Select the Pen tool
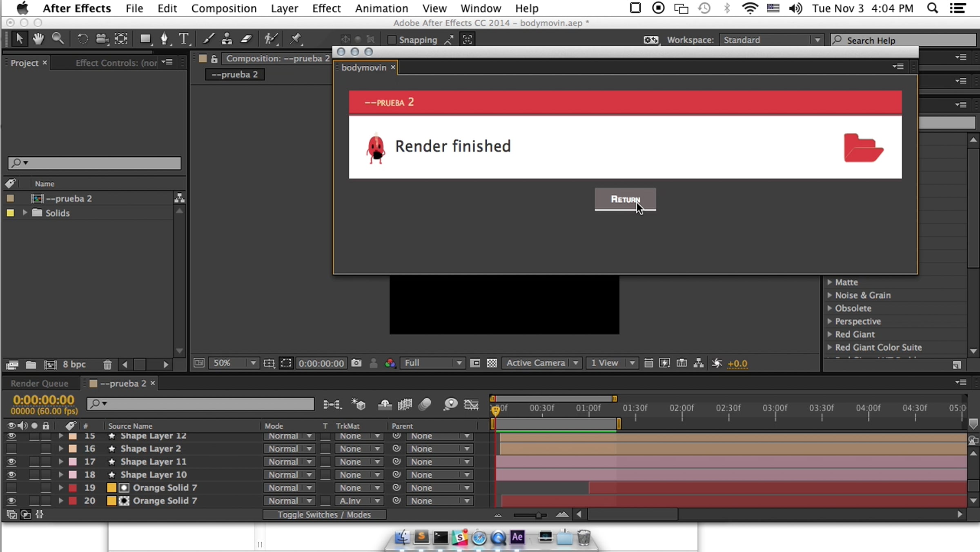 tap(164, 39)
